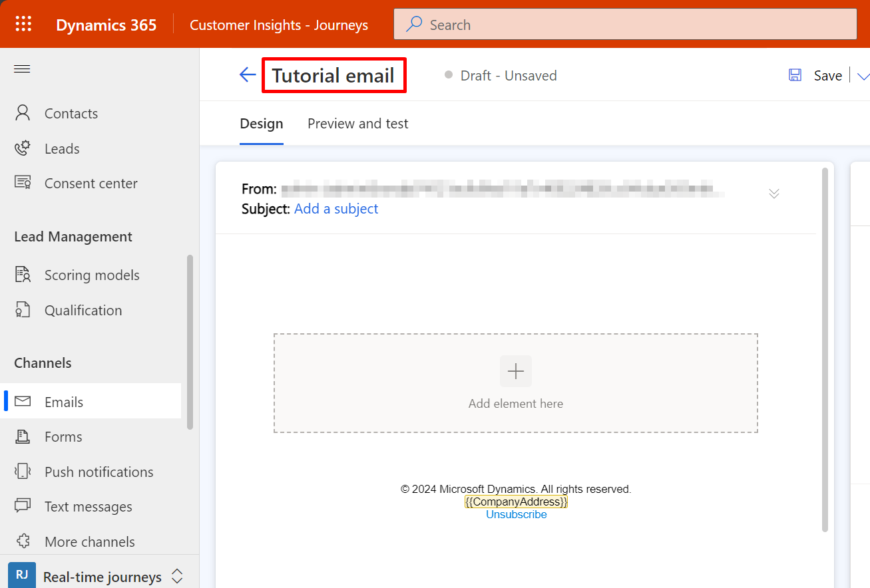Click the {{CompanyAddress}} placeholder token

coord(517,502)
